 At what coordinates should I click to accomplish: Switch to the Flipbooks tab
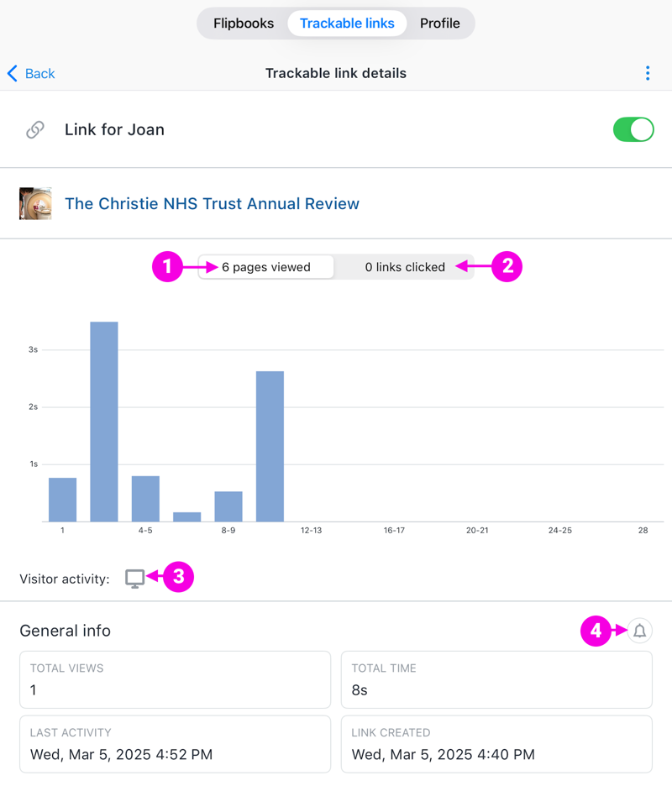pyautogui.click(x=244, y=24)
